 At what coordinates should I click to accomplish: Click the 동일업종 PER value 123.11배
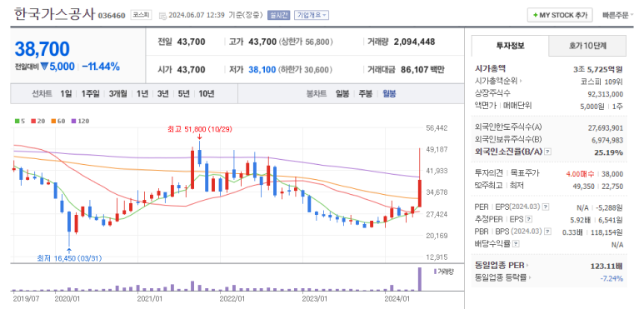tap(607, 266)
